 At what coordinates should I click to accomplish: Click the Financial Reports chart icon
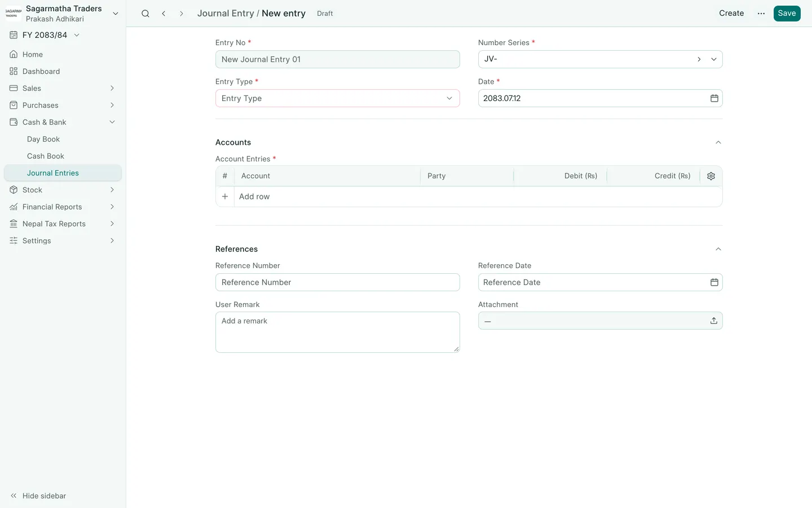click(14, 207)
